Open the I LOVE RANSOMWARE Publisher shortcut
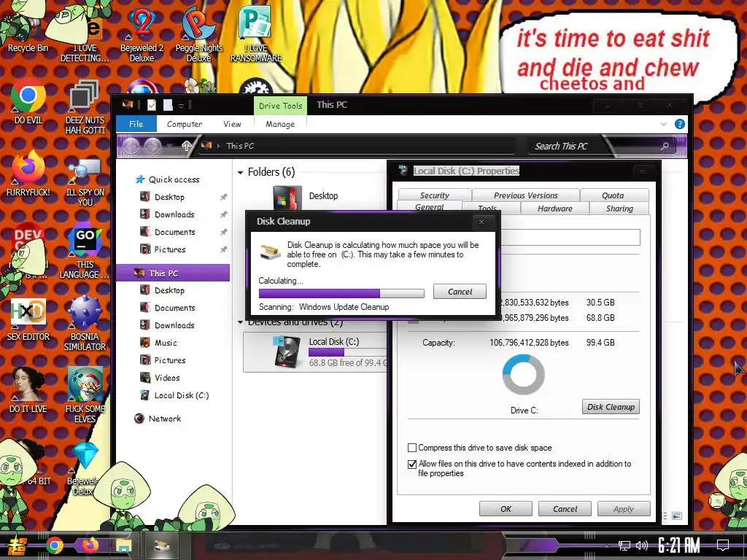 (256, 34)
